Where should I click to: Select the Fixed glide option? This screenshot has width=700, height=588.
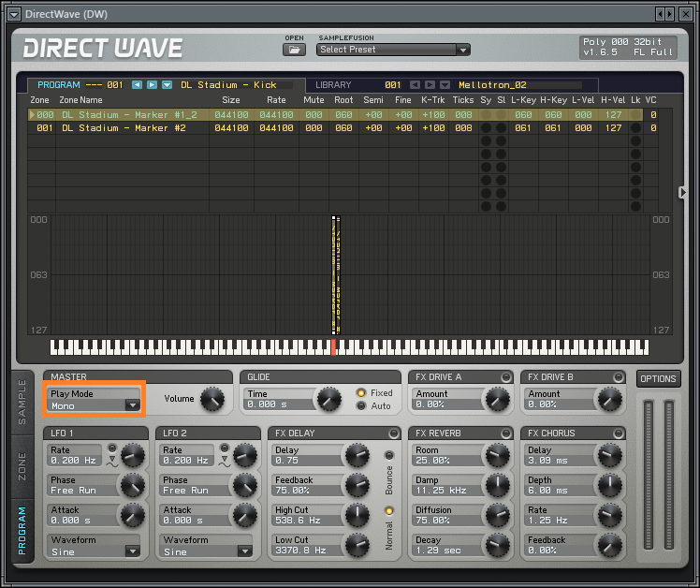point(361,393)
